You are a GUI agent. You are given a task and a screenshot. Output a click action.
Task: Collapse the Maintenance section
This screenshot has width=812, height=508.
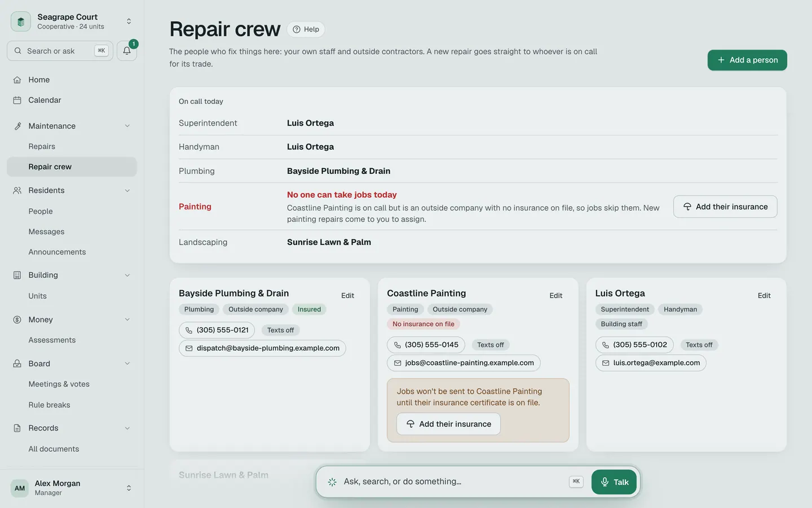tap(127, 126)
